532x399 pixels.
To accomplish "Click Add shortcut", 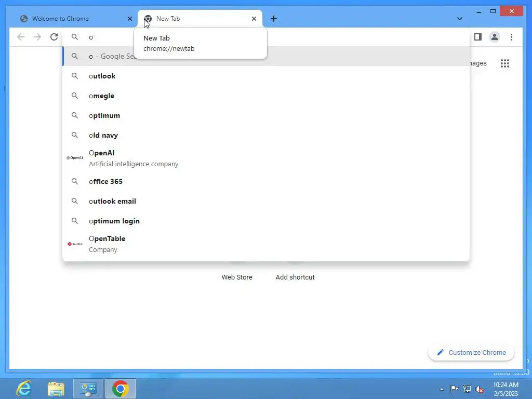I will pos(295,277).
